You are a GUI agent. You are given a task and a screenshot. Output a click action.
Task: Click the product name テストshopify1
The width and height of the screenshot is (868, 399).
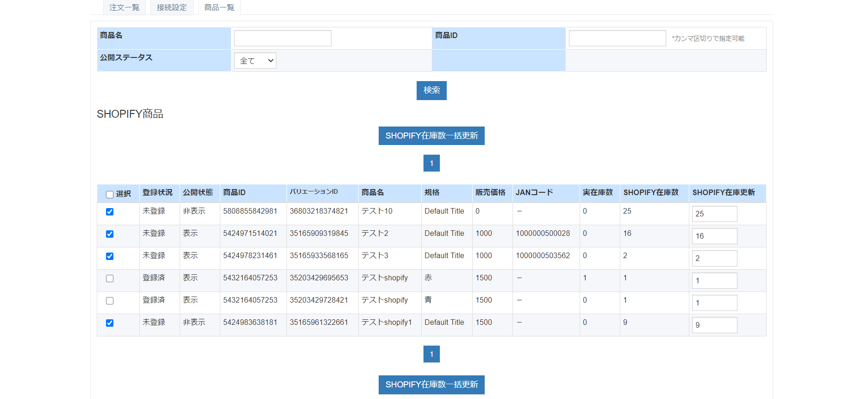[387, 322]
